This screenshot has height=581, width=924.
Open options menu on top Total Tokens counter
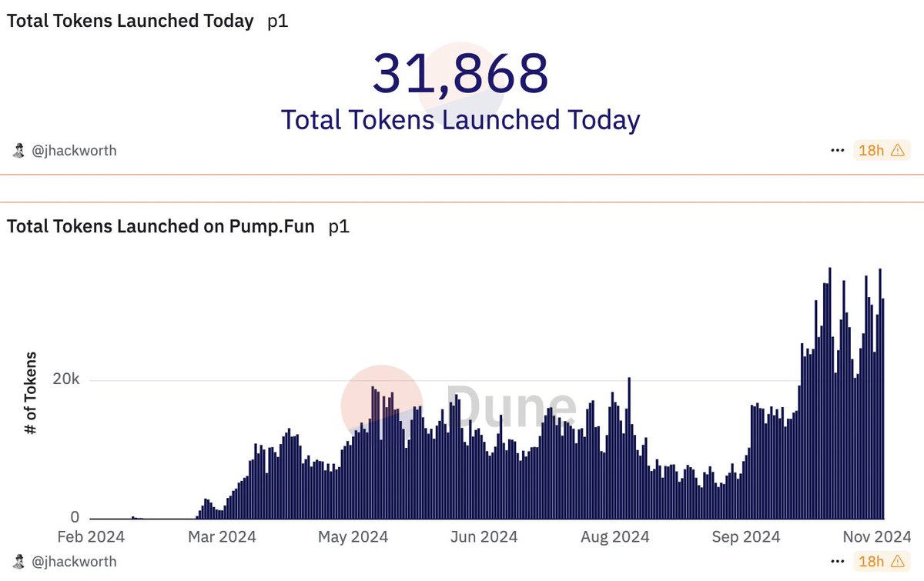836,150
